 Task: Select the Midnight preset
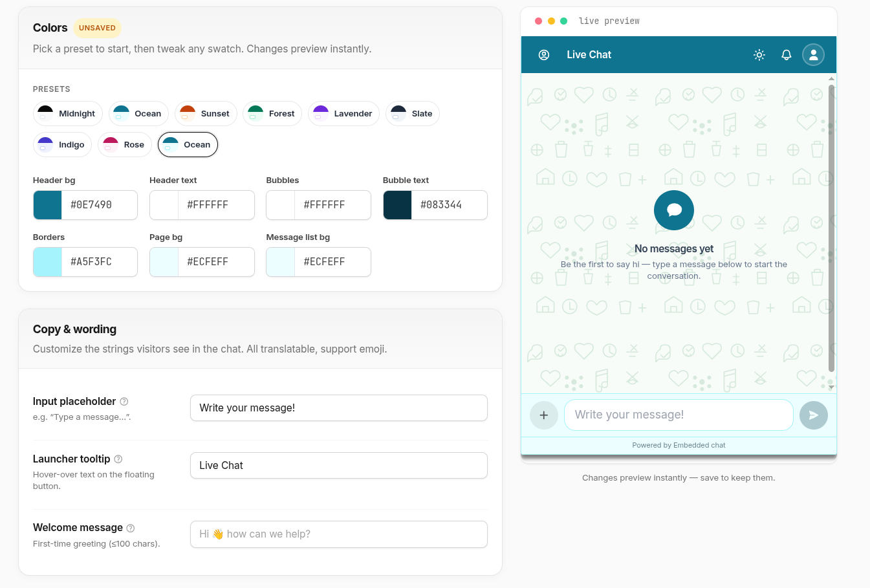pos(68,114)
